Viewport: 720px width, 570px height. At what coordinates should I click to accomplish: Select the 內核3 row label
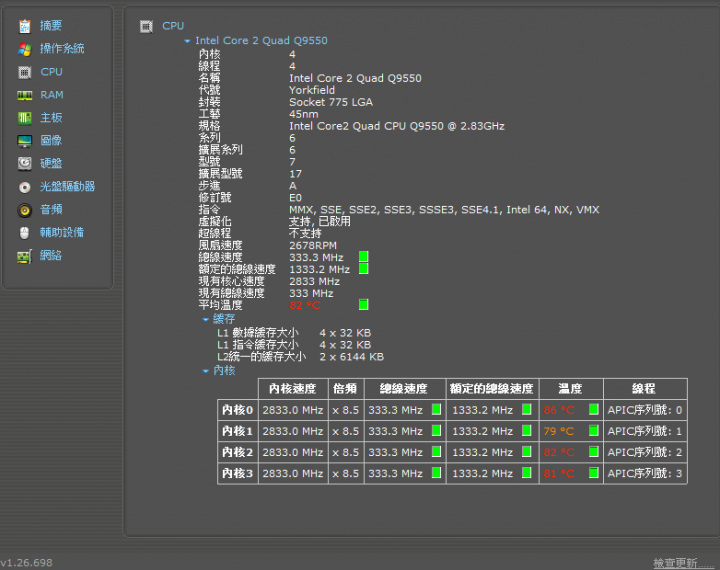[x=237, y=474]
